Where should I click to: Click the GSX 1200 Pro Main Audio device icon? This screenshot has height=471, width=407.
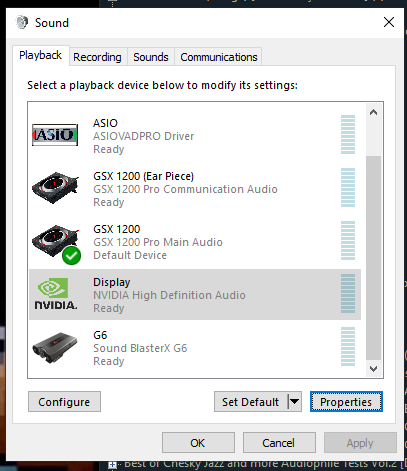tap(55, 241)
